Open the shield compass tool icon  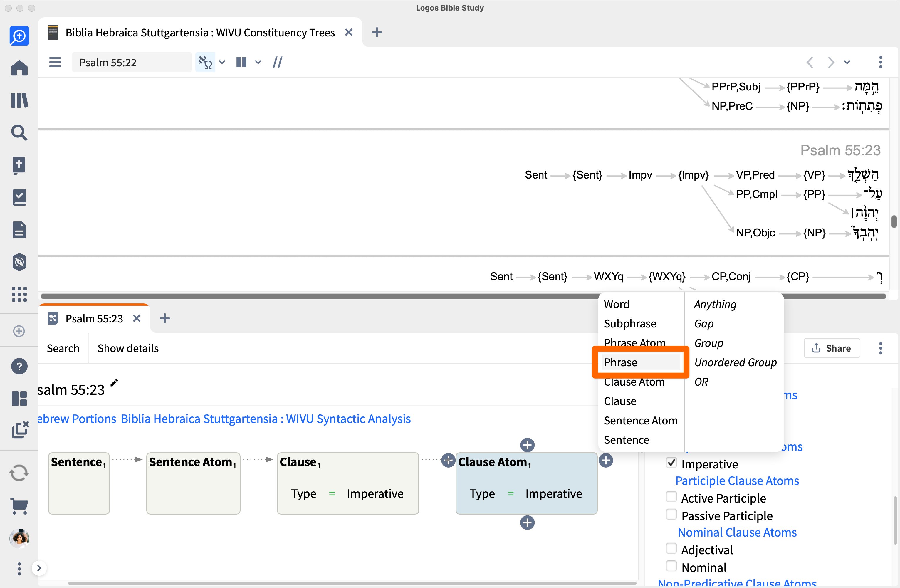19,262
